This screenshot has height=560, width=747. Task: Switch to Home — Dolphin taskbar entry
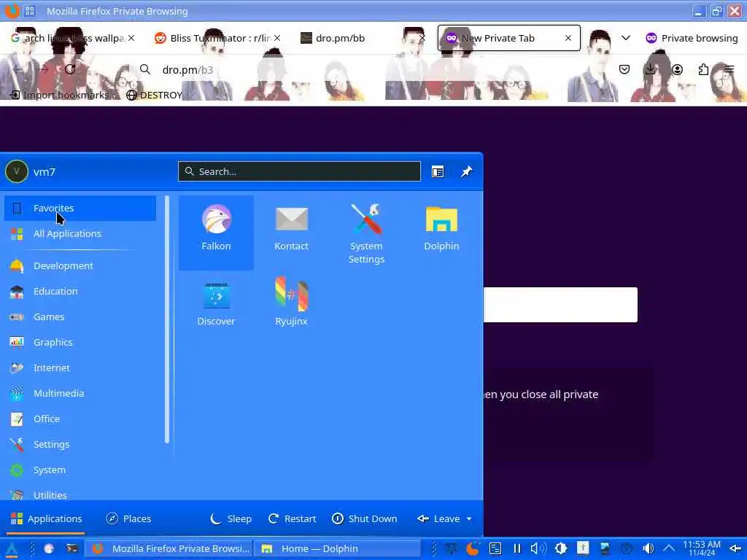tap(336, 548)
